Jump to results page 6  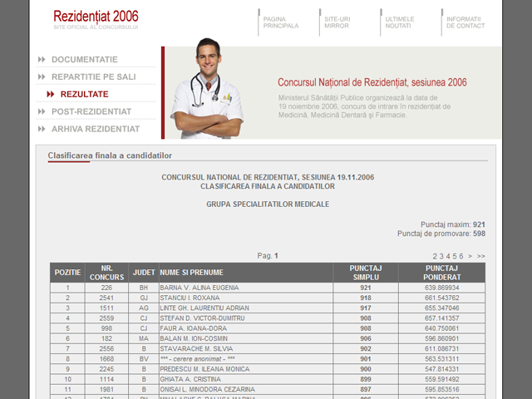[x=461, y=256]
